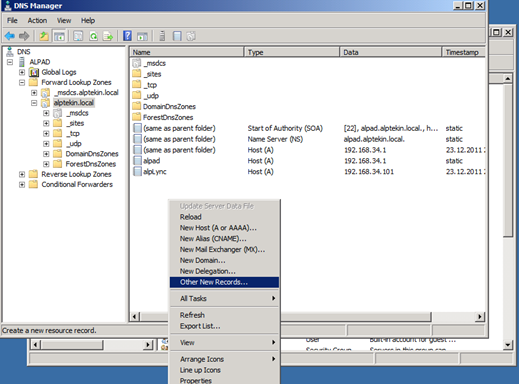Select the alpLync host record icon
The width and height of the screenshot is (519, 384).
(137, 171)
